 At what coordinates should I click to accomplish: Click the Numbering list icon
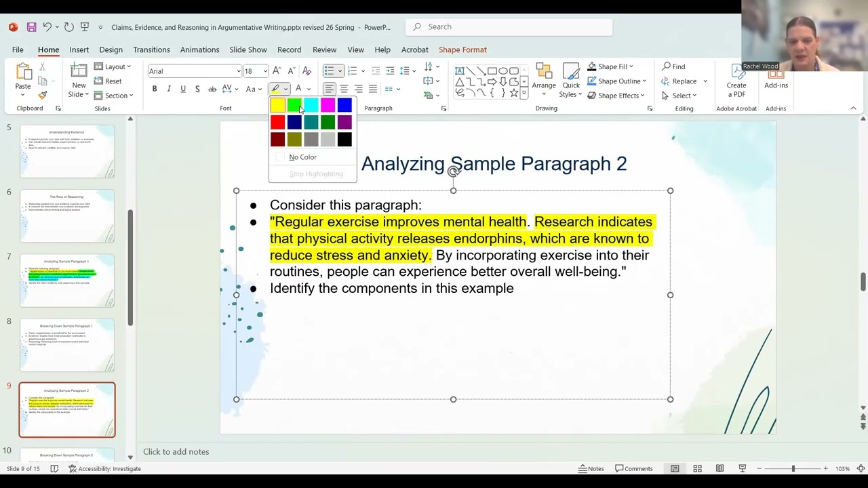click(x=352, y=71)
